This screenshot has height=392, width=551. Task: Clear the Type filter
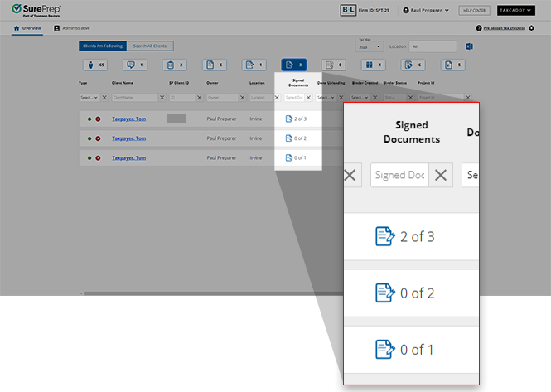[x=104, y=98]
